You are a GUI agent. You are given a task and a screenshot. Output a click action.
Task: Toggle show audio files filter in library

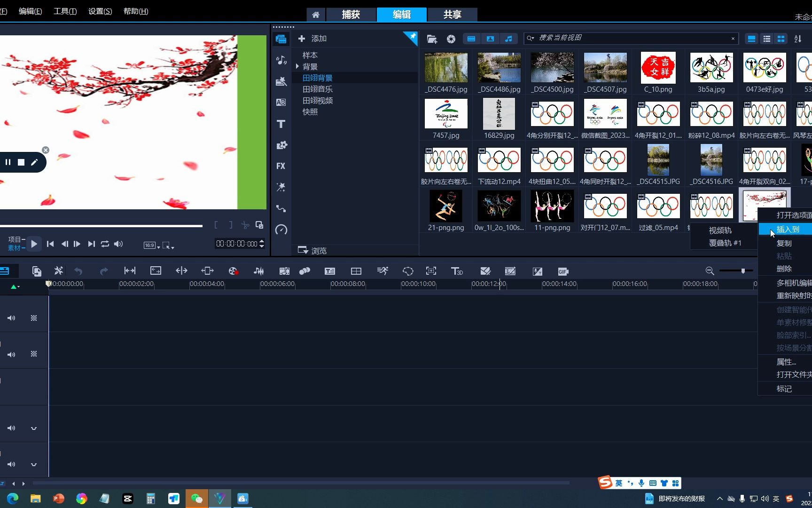click(508, 39)
